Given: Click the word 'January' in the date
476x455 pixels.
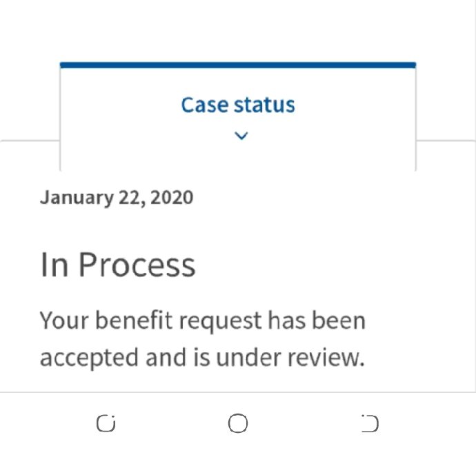Looking at the screenshot, I should click(x=77, y=198).
